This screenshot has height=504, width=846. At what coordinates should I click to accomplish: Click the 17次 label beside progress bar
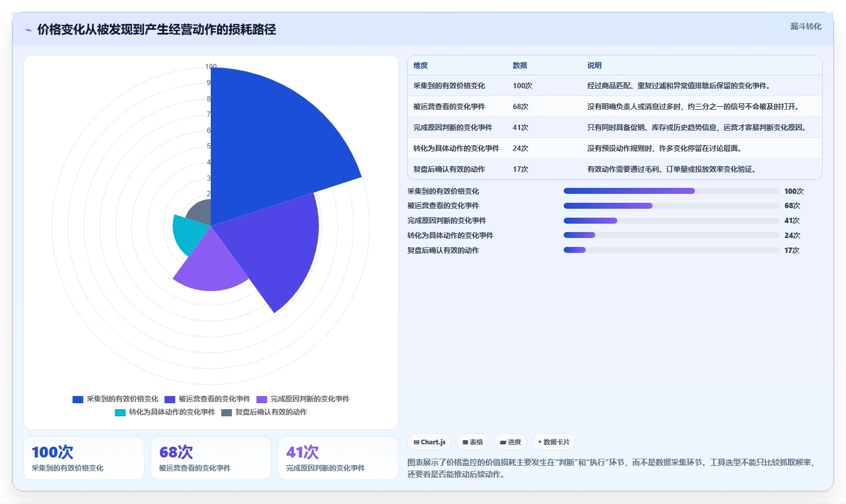point(792,251)
